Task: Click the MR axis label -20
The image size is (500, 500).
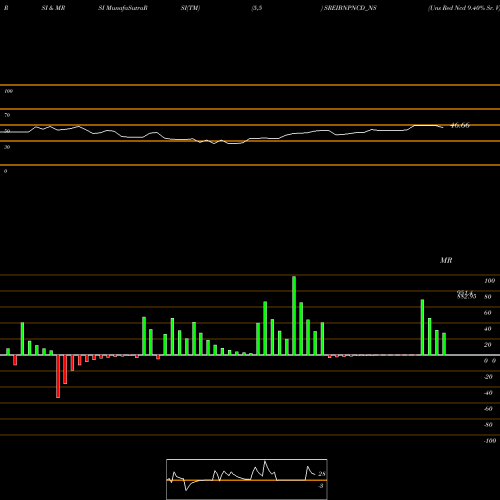Action: 488,377
